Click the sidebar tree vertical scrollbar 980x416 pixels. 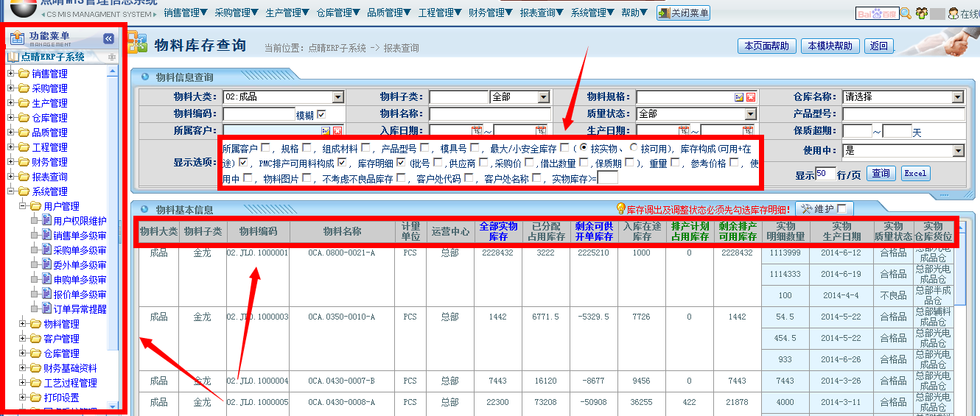tap(113, 221)
